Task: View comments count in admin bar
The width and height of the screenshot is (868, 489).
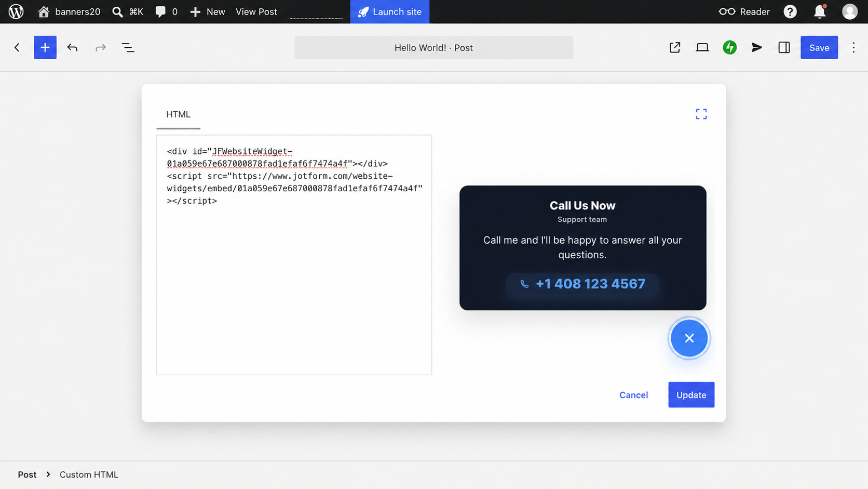Action: click(x=166, y=11)
